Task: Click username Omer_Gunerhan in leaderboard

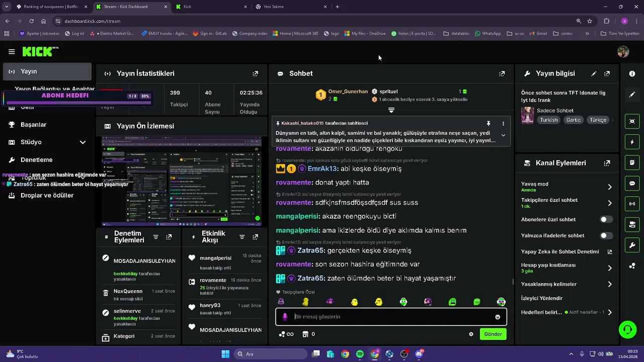Action: (348, 92)
